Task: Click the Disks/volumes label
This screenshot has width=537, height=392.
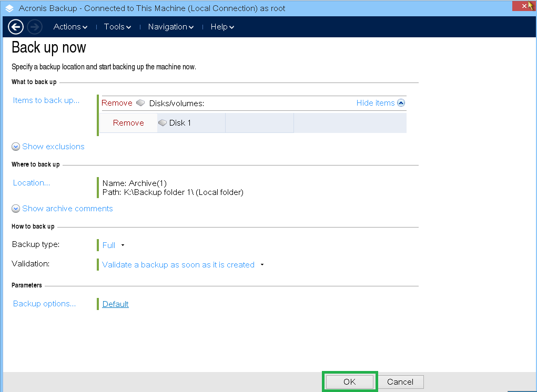Action: point(177,104)
